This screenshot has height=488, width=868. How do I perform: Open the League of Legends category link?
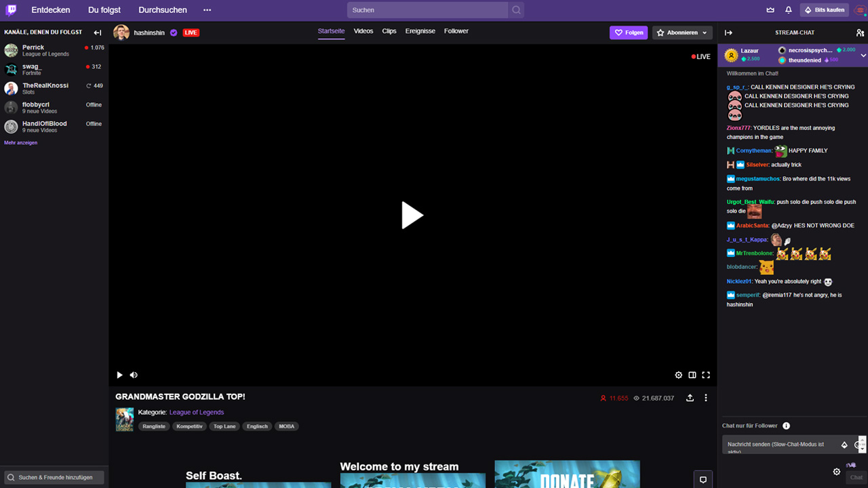(x=197, y=412)
